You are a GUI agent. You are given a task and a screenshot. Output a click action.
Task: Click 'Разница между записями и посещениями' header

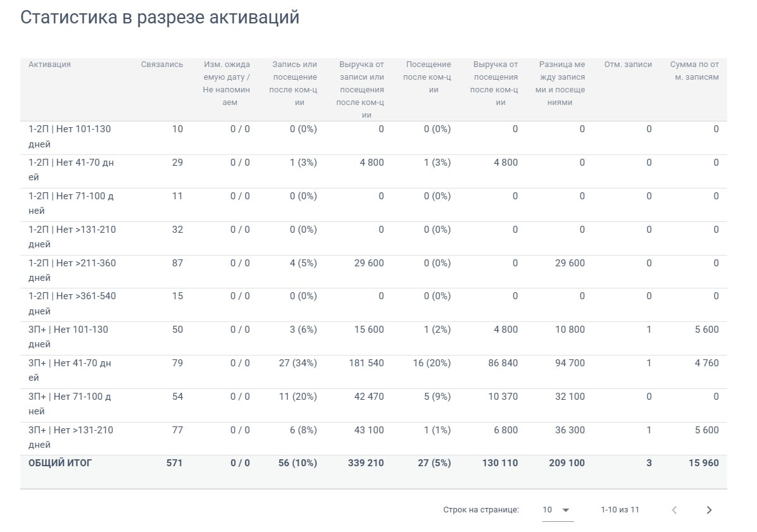coord(560,83)
